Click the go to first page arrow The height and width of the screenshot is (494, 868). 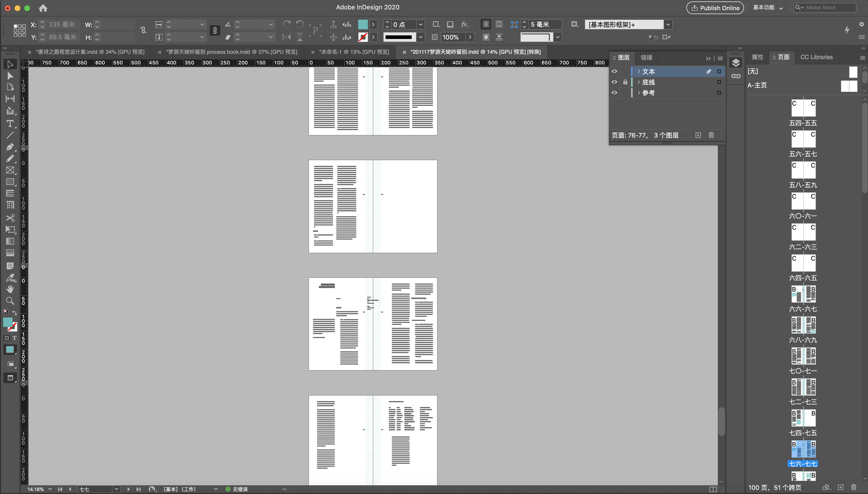(60, 489)
